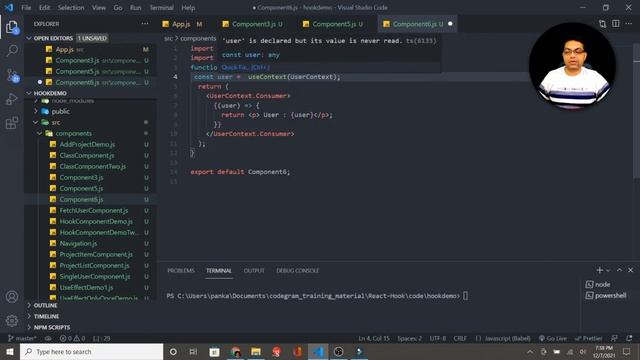640x360 pixels.
Task: Switch to the App.js editor tab
Action: pyautogui.click(x=182, y=24)
